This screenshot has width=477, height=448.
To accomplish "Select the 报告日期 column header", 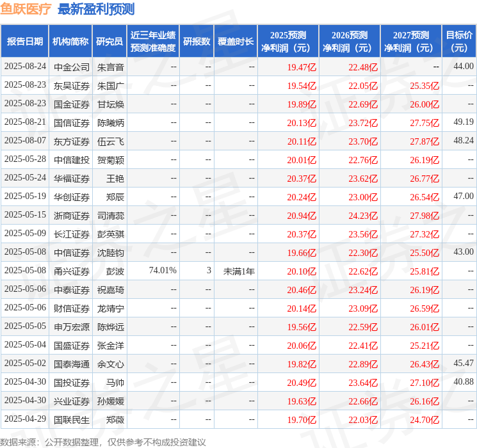I will tap(24, 42).
